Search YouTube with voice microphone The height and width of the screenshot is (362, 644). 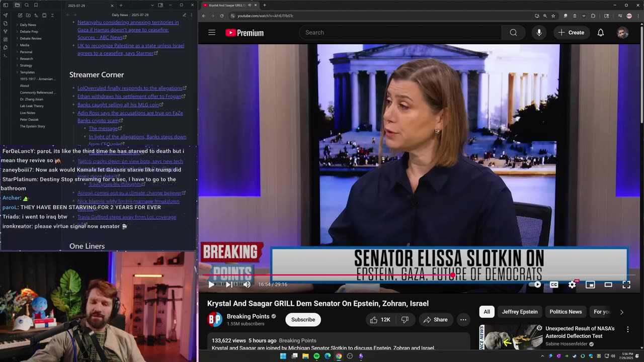[x=539, y=33]
